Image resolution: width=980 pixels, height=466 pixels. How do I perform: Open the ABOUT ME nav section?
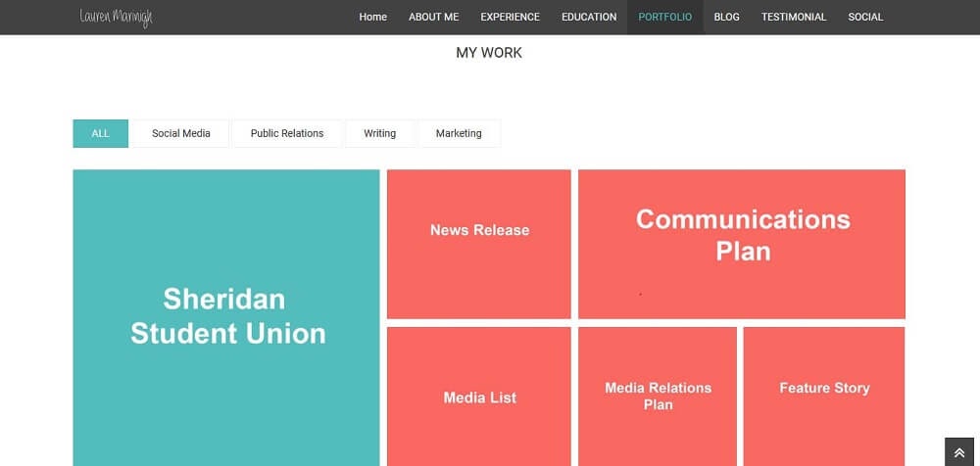(x=434, y=17)
